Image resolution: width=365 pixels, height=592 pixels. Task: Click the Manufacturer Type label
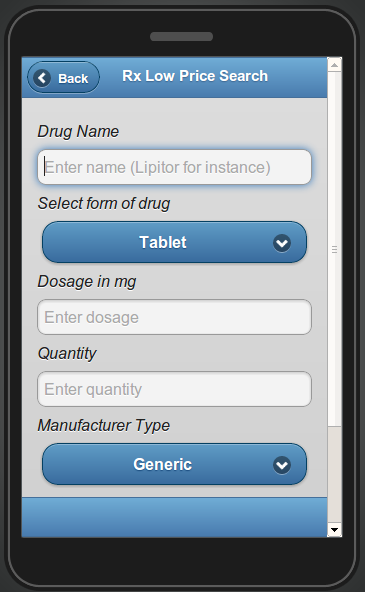(103, 426)
